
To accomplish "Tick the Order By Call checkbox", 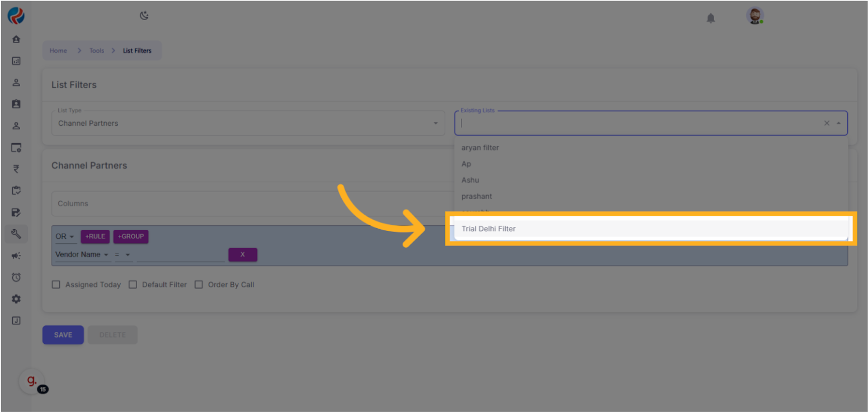I will (199, 285).
